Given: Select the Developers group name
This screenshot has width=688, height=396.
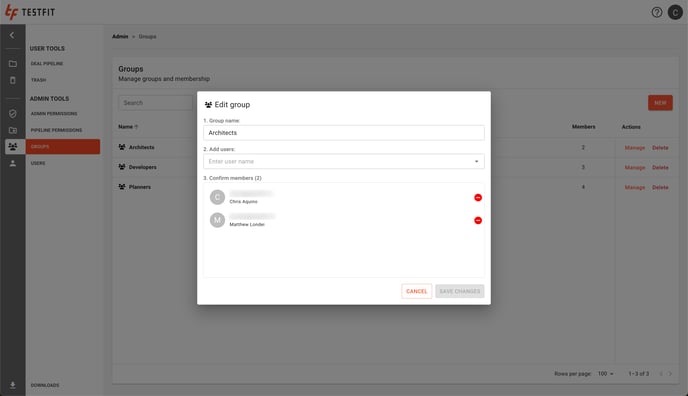Looking at the screenshot, I should [x=143, y=167].
